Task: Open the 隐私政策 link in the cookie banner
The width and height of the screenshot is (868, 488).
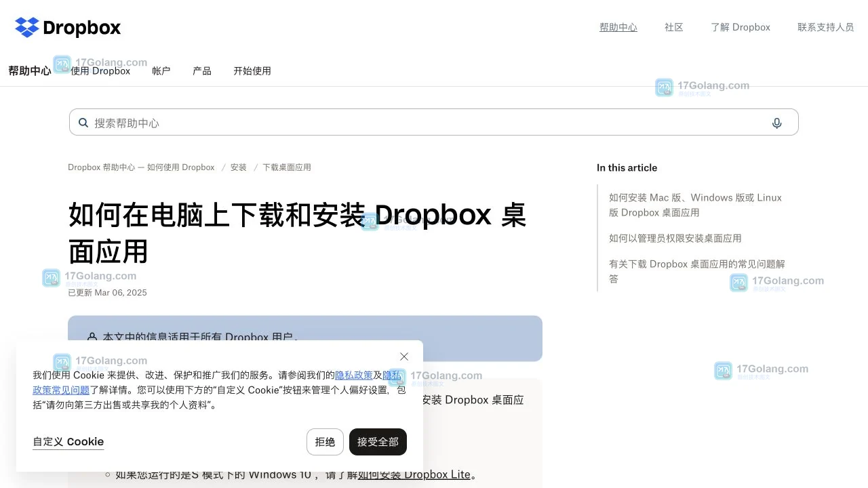Action: coord(354,375)
